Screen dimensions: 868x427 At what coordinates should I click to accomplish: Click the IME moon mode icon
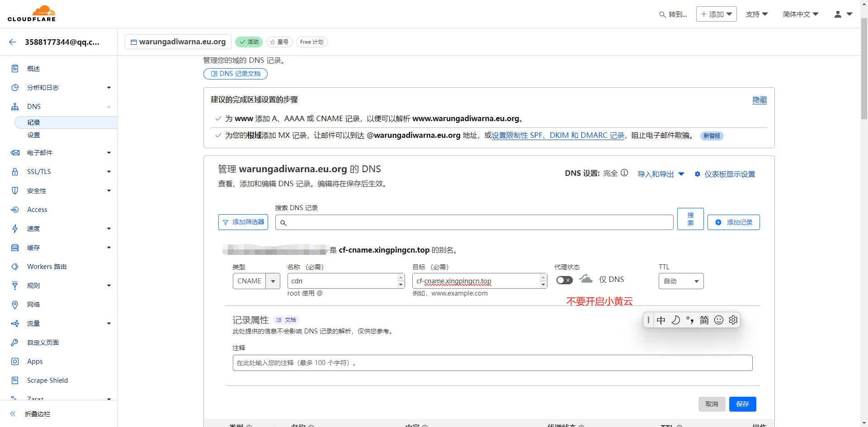pos(675,320)
